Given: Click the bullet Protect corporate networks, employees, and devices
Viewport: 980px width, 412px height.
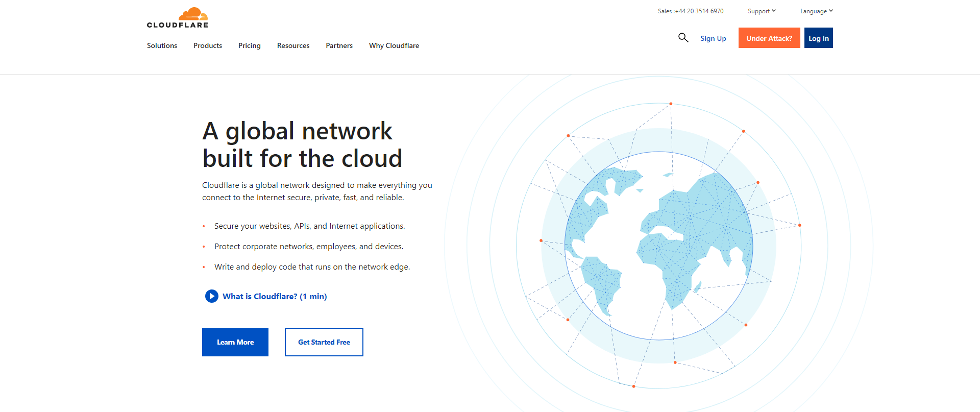Looking at the screenshot, I should pos(309,247).
